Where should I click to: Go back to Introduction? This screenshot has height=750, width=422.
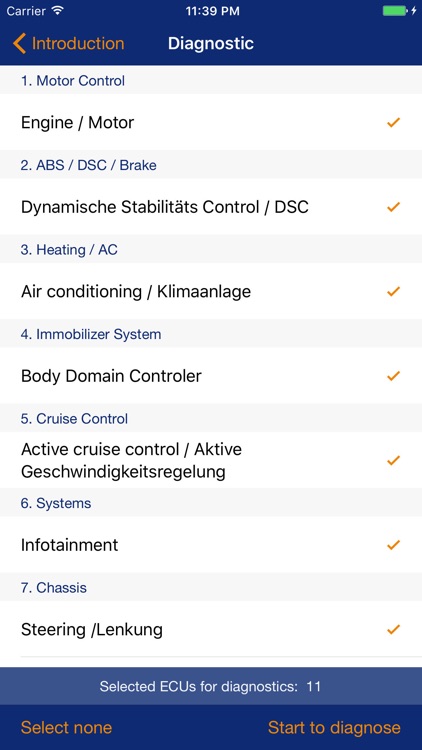[x=68, y=44]
